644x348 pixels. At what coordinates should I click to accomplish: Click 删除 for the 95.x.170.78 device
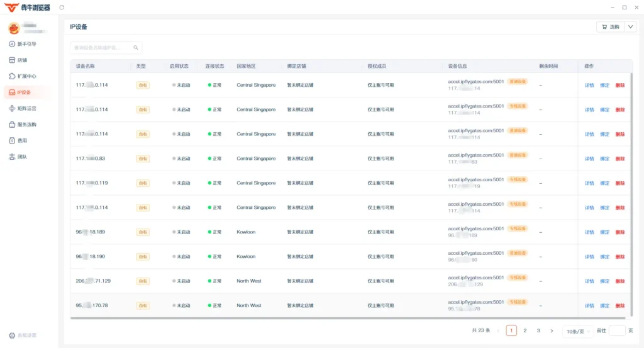point(620,306)
